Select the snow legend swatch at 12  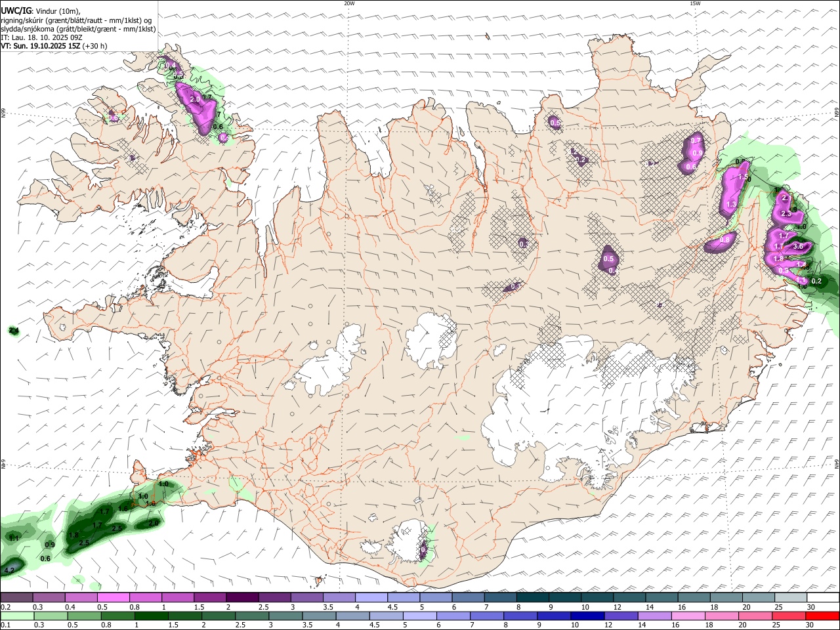(x=629, y=597)
